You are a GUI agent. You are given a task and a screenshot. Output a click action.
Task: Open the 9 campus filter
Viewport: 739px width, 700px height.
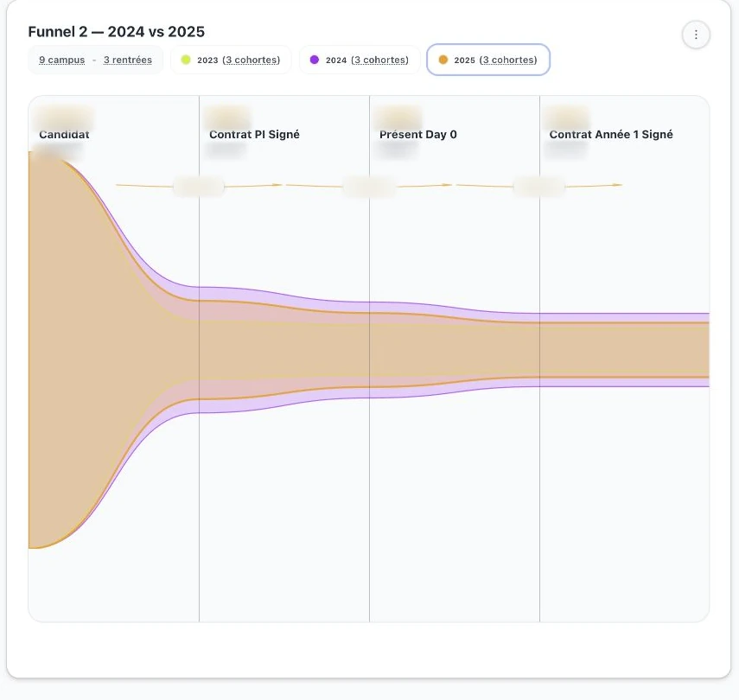[61, 60]
